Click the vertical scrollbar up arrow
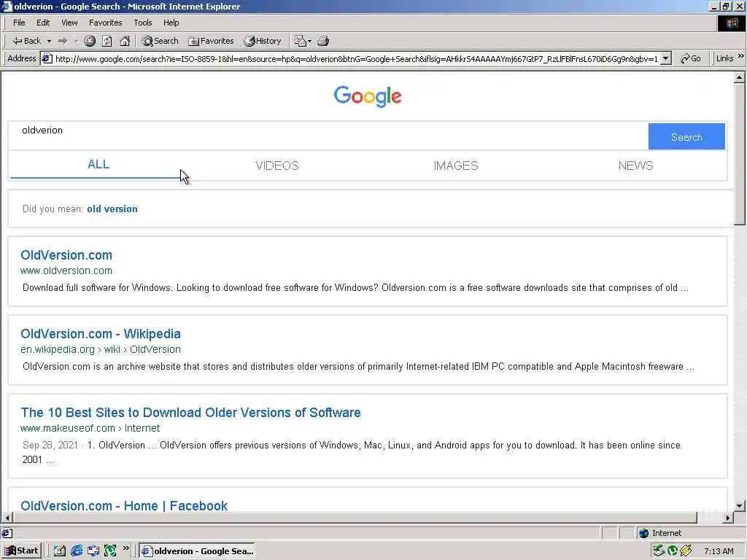 pyautogui.click(x=740, y=77)
